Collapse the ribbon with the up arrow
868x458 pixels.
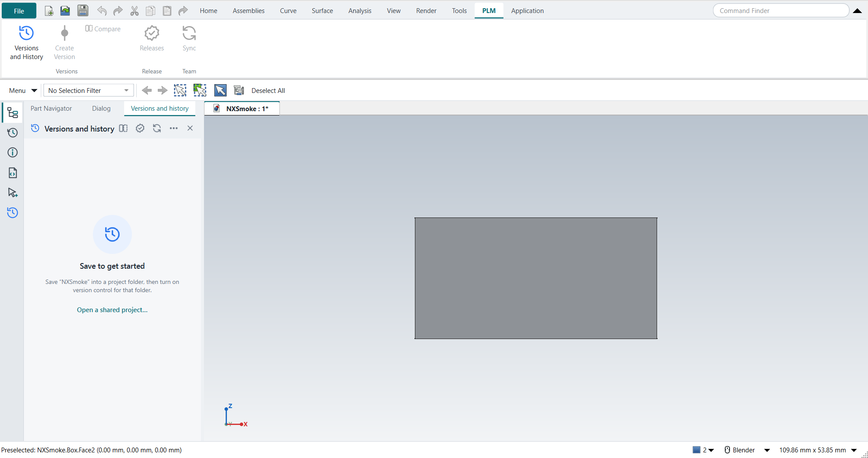click(x=857, y=11)
